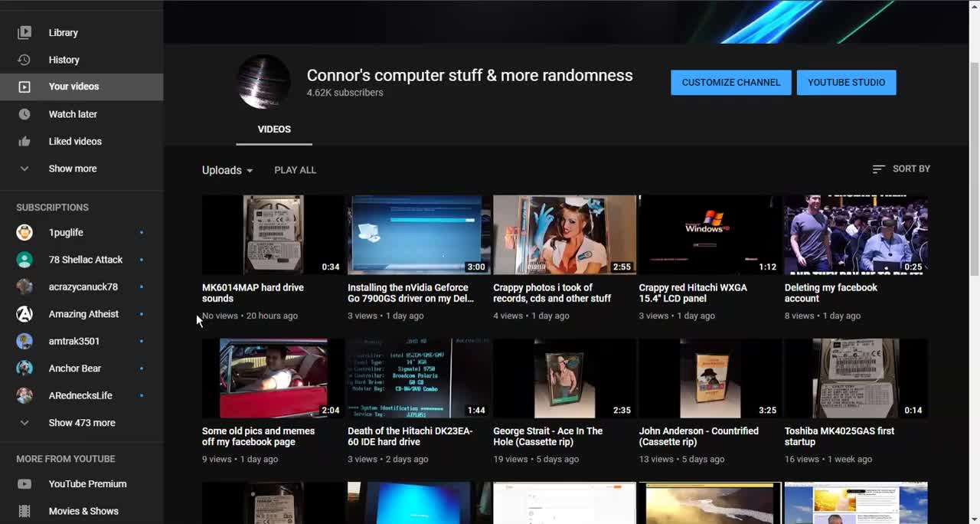Click Watch later label
This screenshot has width=980, height=524.
click(73, 114)
